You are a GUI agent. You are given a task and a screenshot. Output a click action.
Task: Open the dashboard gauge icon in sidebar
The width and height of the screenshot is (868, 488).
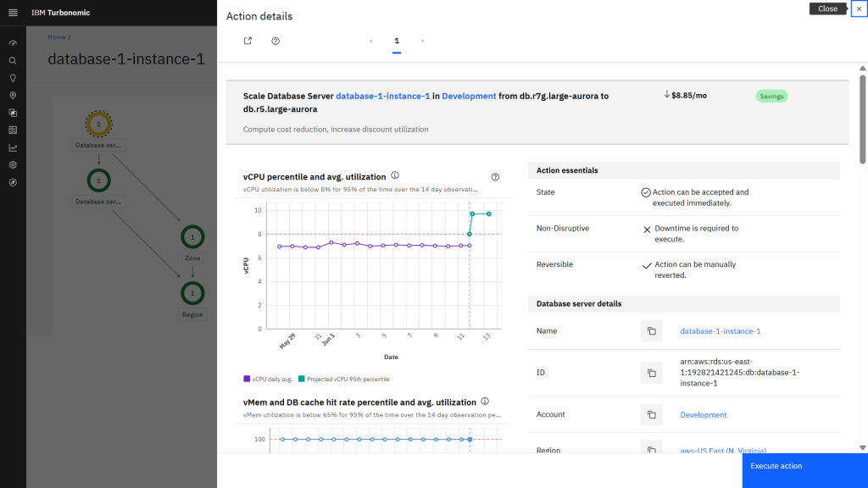tap(13, 43)
